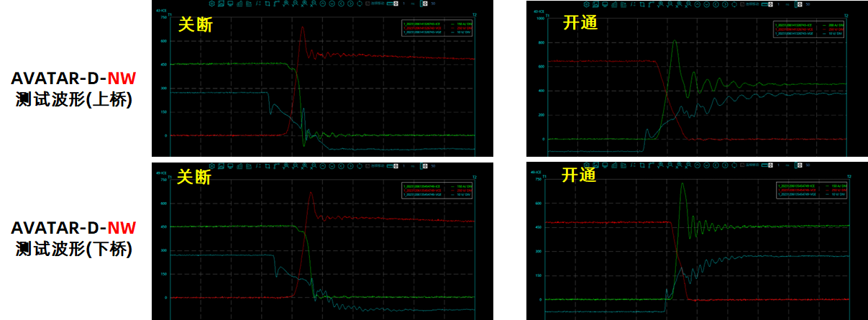Click VGE legend entry in lower-bridge turn-on panel
Screen dimensions: 868x320
pos(797,195)
